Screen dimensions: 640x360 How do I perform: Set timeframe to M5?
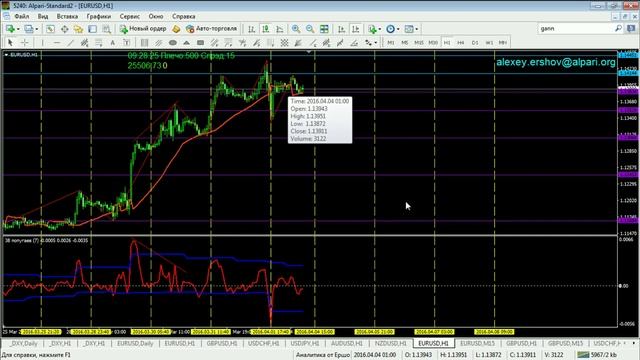404,42
